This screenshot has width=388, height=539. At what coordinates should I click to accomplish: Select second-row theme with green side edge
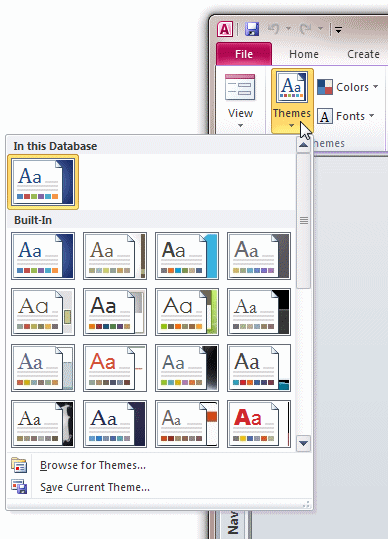pyautogui.click(x=187, y=312)
